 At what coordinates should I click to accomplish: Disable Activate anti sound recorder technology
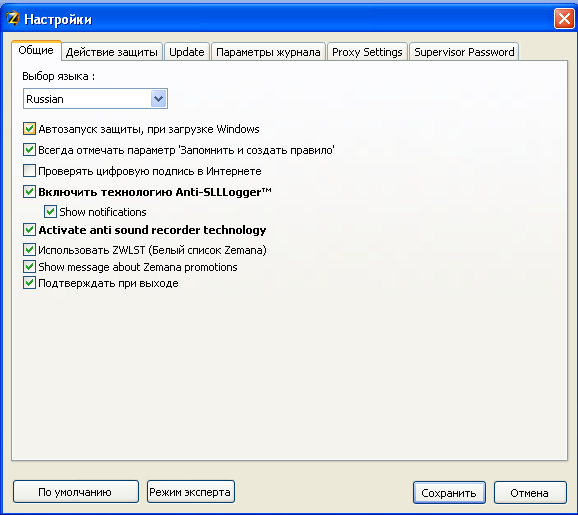29,229
